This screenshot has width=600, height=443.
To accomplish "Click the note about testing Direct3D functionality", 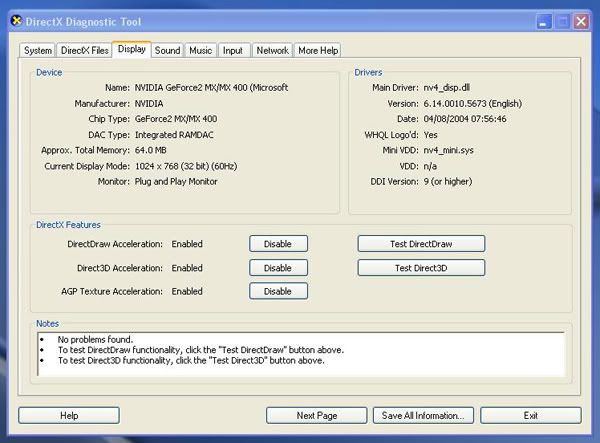I will coord(191,360).
